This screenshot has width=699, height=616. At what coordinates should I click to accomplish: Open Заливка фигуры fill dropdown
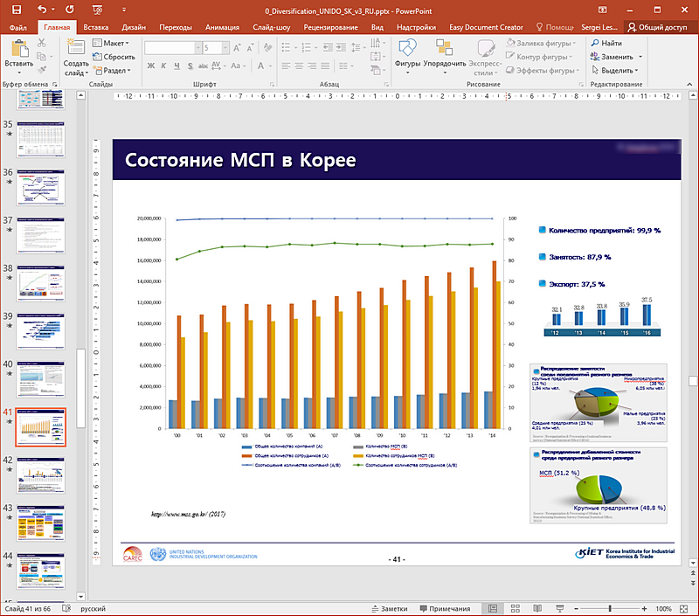[x=541, y=43]
